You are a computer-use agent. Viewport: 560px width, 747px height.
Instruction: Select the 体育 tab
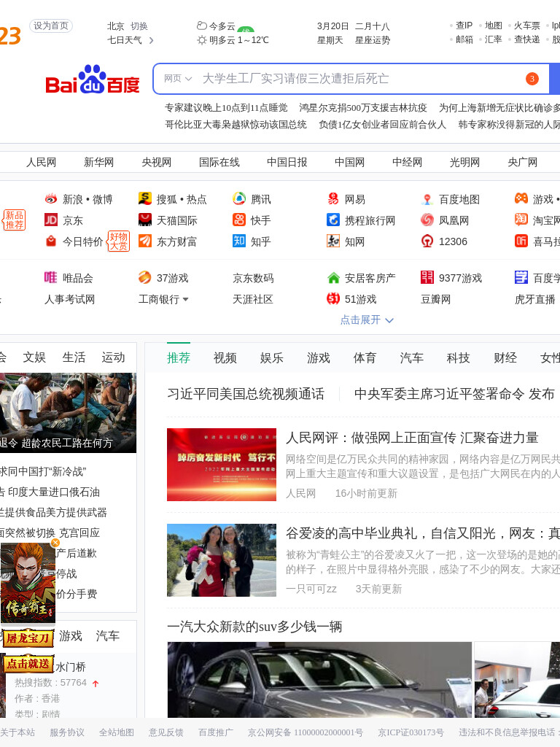pyautogui.click(x=365, y=357)
